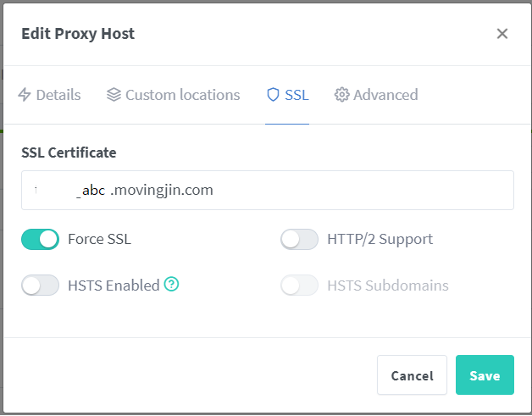
Task: Click the lightning bolt Details icon
Action: [x=25, y=95]
